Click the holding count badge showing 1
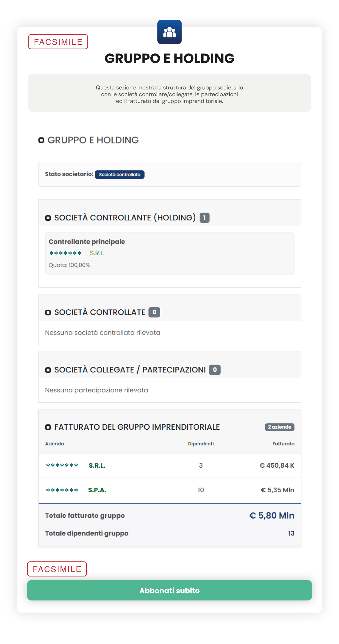Image resolution: width=339 pixels, height=644 pixels. [x=205, y=217]
